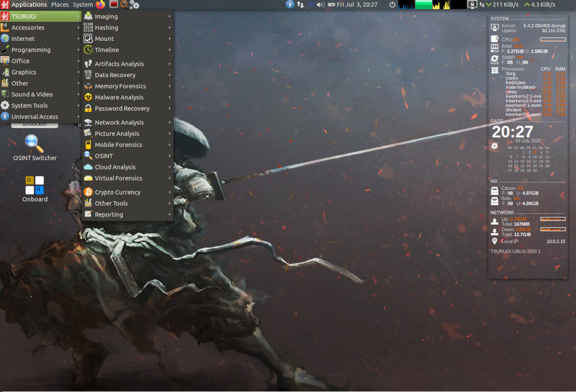The height and width of the screenshot is (392, 576).
Task: Open the Timeline submenu
Action: click(128, 50)
